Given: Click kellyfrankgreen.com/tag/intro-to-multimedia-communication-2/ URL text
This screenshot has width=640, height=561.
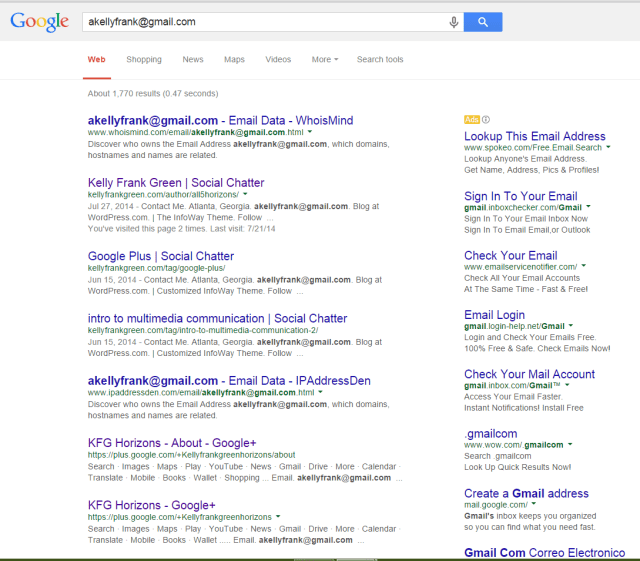Looking at the screenshot, I should click(x=203, y=330).
